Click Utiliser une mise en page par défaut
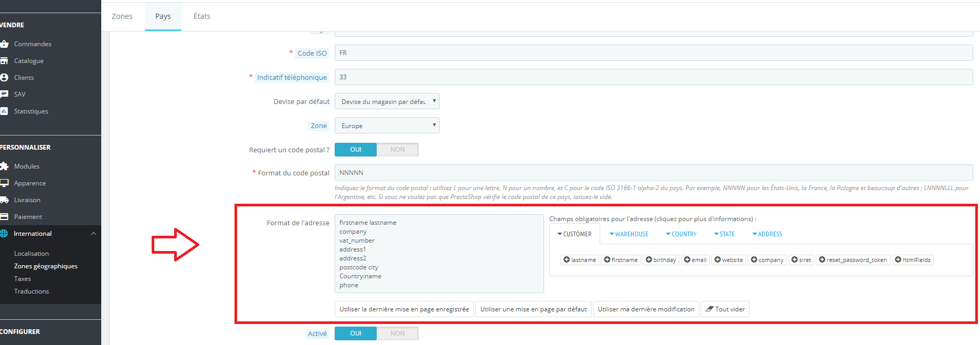The height and width of the screenshot is (345, 980). [x=534, y=309]
